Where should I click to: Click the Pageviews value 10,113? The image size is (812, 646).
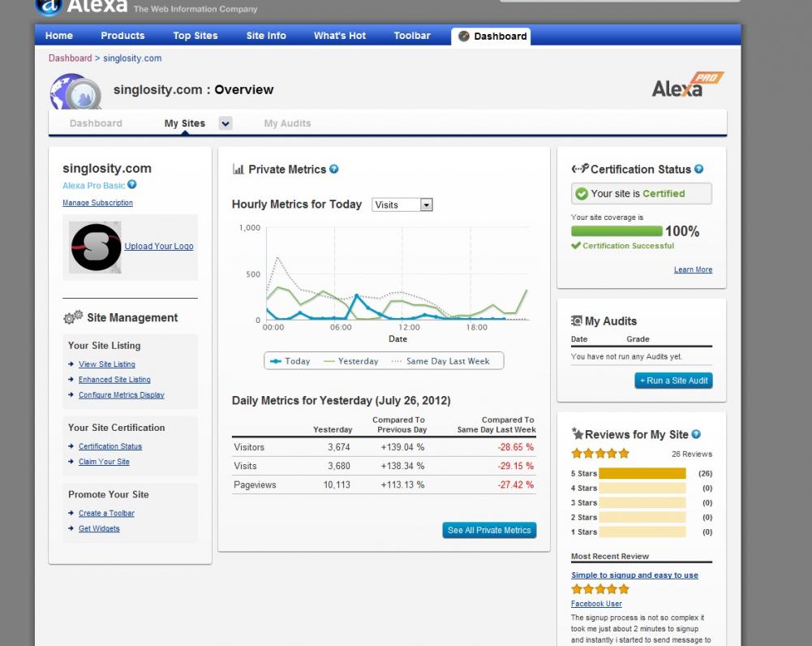coord(337,484)
